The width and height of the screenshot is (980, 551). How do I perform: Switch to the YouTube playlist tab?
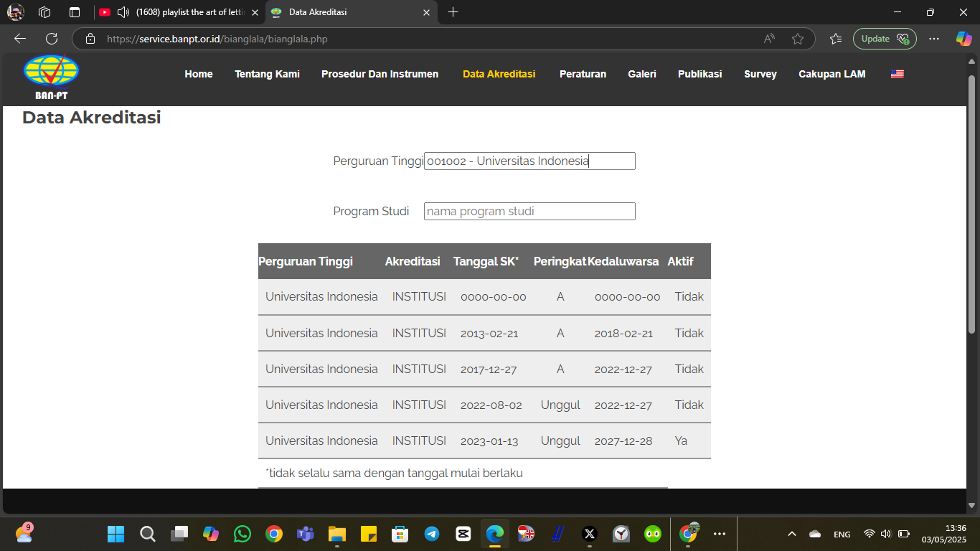(179, 12)
